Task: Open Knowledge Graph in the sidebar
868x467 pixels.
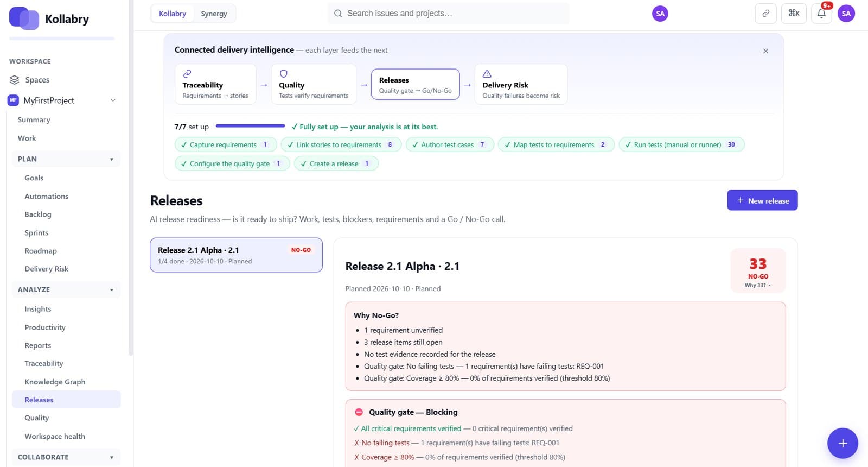Action: (55, 382)
